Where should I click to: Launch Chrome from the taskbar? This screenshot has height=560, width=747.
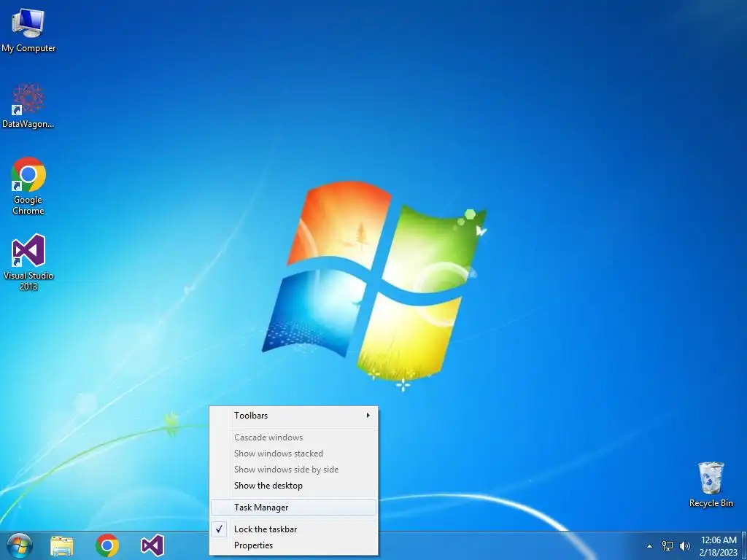107,545
